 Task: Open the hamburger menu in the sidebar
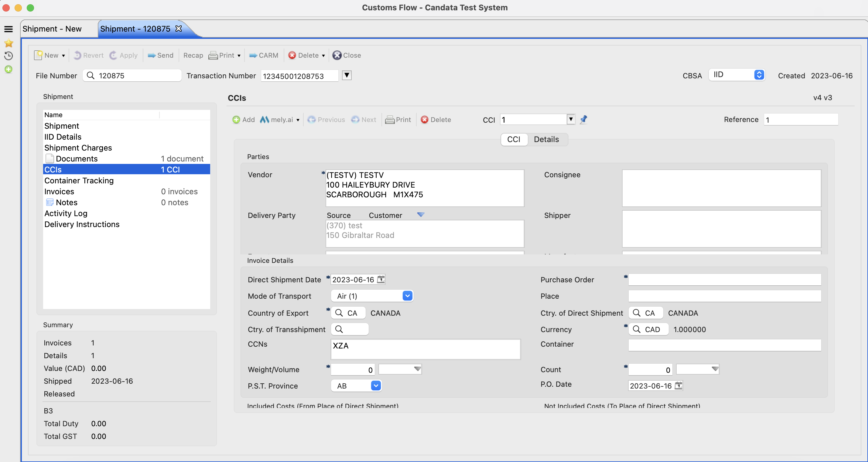pos(9,29)
